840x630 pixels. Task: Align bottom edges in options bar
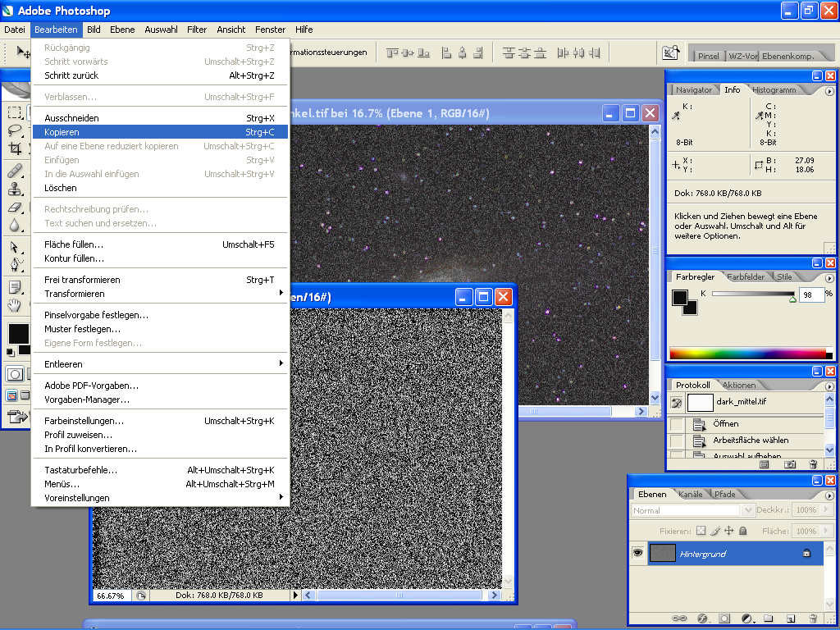[x=424, y=52]
